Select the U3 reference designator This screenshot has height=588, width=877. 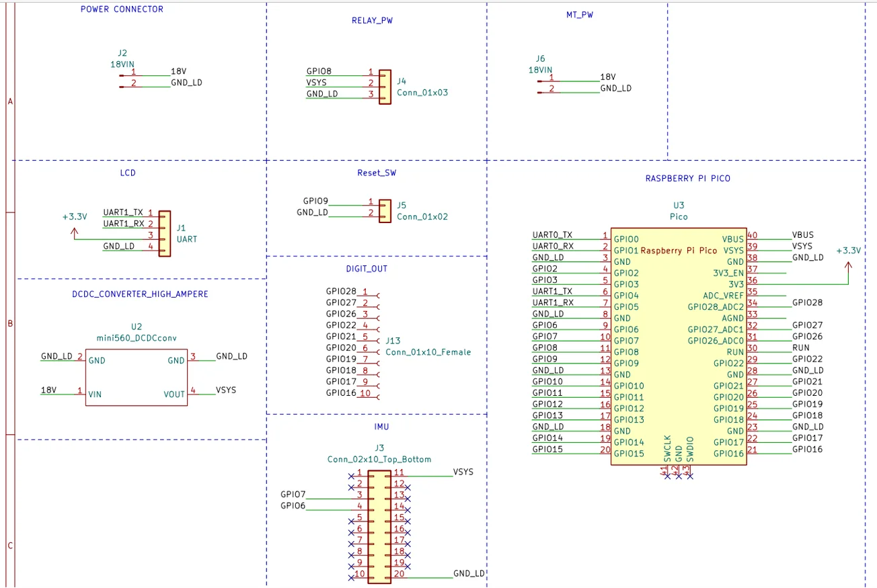click(x=679, y=205)
